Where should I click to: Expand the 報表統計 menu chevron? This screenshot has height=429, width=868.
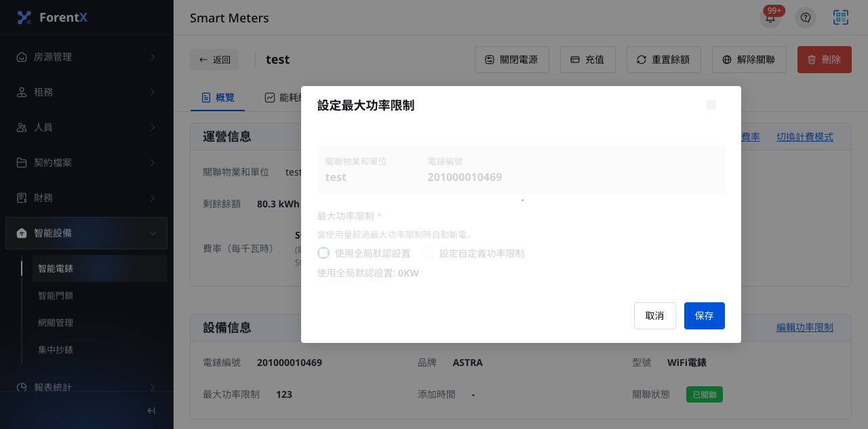(x=152, y=388)
